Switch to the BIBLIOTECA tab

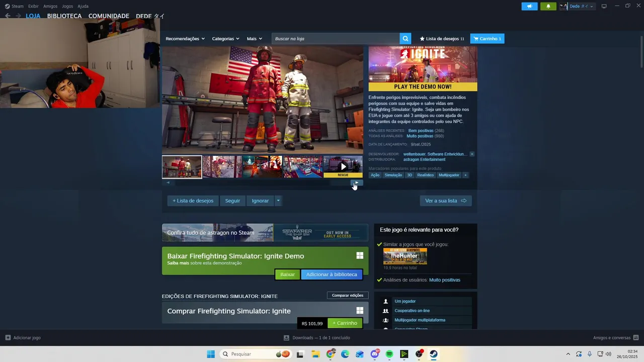pyautogui.click(x=64, y=16)
